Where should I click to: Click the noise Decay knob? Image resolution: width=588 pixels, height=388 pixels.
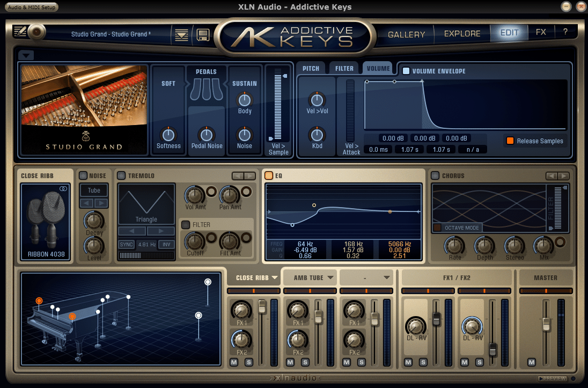click(x=94, y=220)
